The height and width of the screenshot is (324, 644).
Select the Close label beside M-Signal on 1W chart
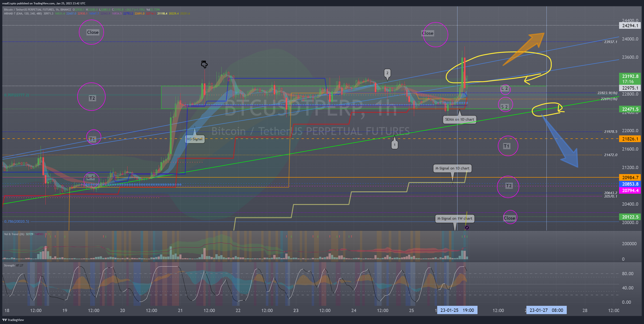509,218
